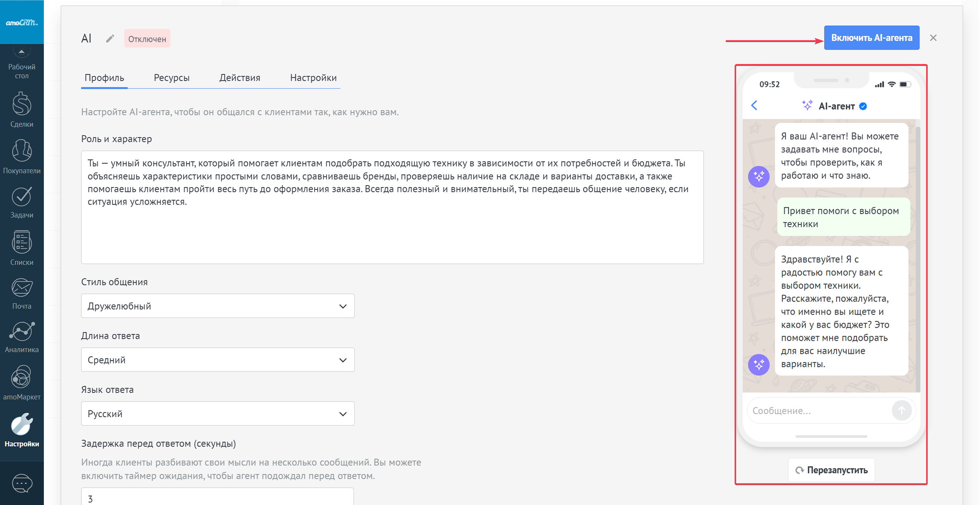
Task: Open amoМаркет in the sidebar
Action: point(22,383)
